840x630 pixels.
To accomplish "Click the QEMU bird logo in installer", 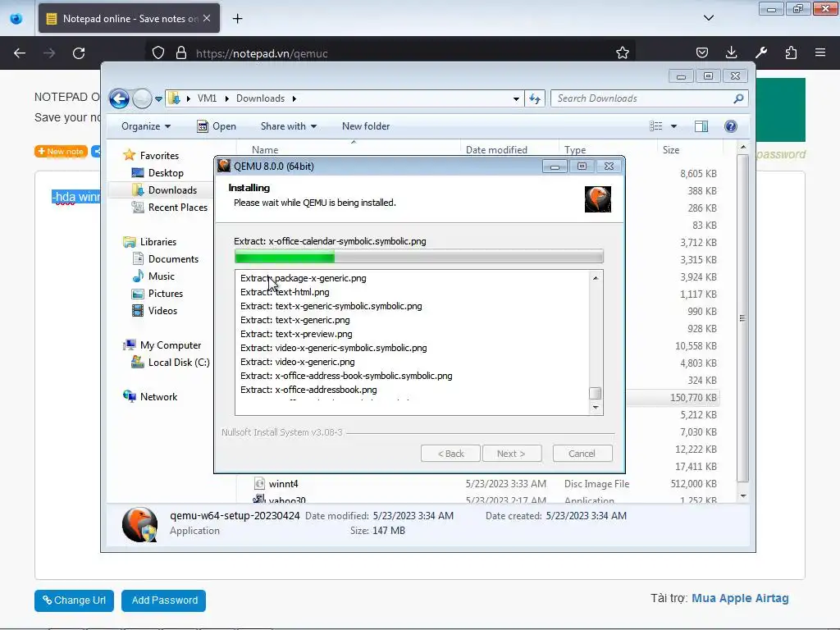I will pos(598,199).
